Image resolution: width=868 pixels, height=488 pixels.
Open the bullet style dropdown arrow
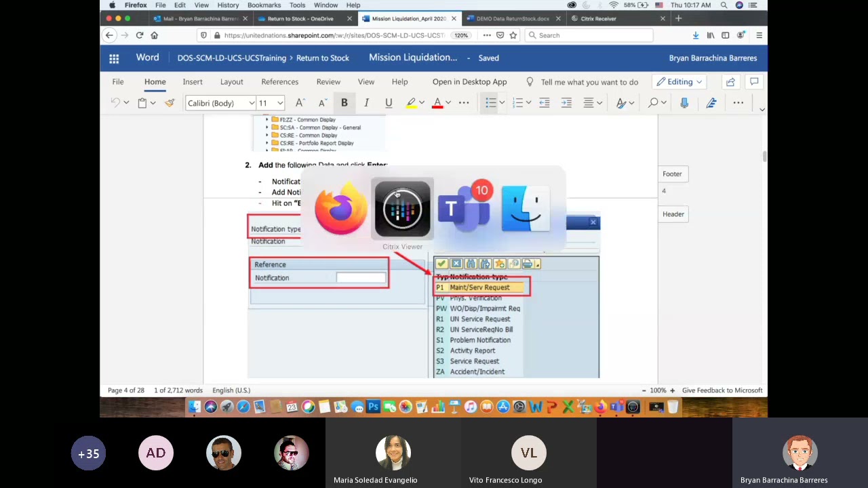pos(502,103)
